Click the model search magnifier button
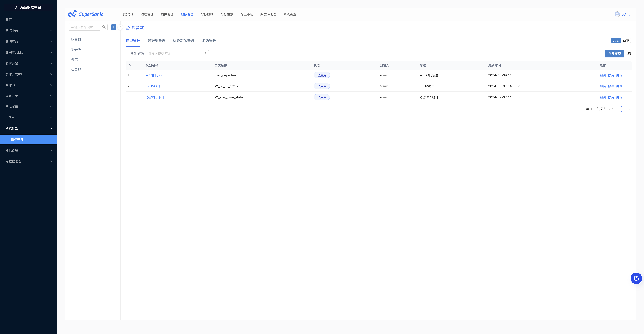The height and width of the screenshot is (334, 644). coord(205,53)
